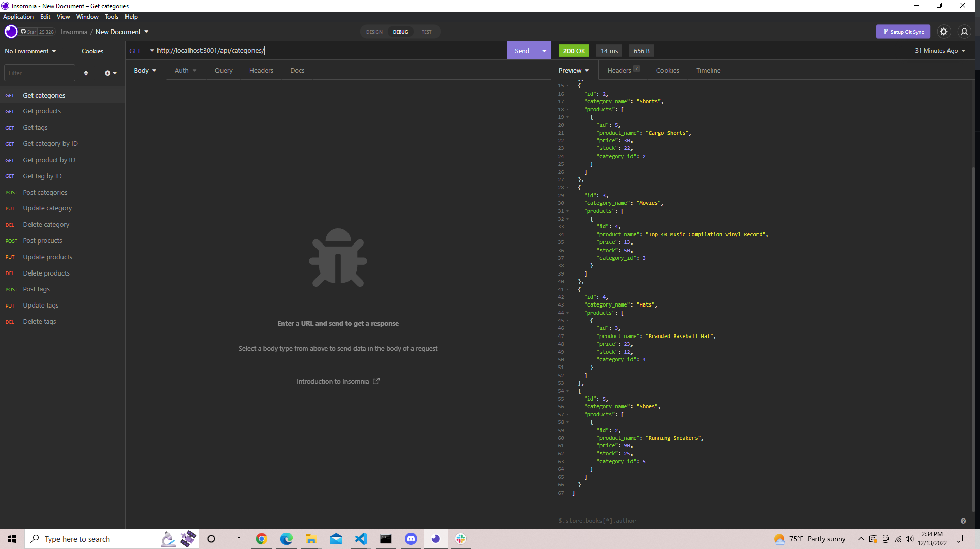980x549 pixels.
Task: Open Visual Studio Code from the taskbar
Action: click(361, 539)
